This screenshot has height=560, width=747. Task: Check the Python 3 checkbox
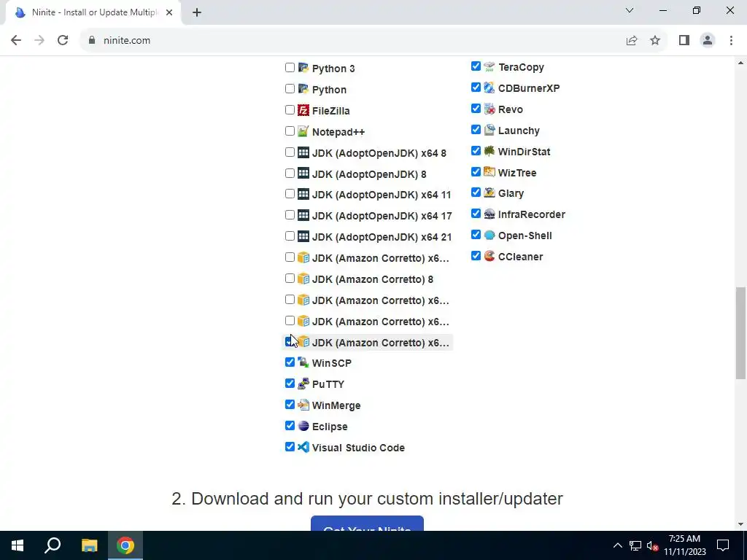[x=290, y=68]
